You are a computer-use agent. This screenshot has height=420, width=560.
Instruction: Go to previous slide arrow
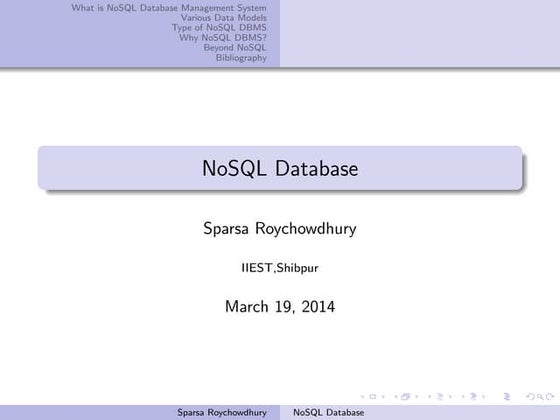[x=363, y=396]
